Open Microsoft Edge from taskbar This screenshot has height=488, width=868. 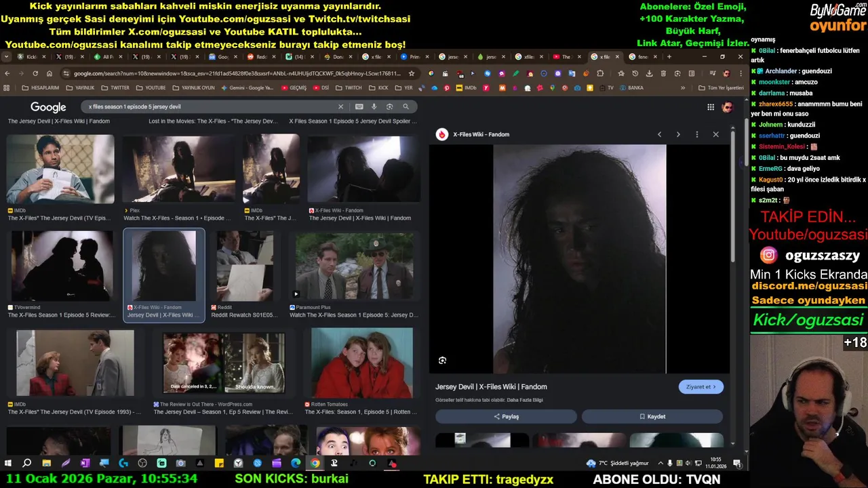click(x=296, y=464)
